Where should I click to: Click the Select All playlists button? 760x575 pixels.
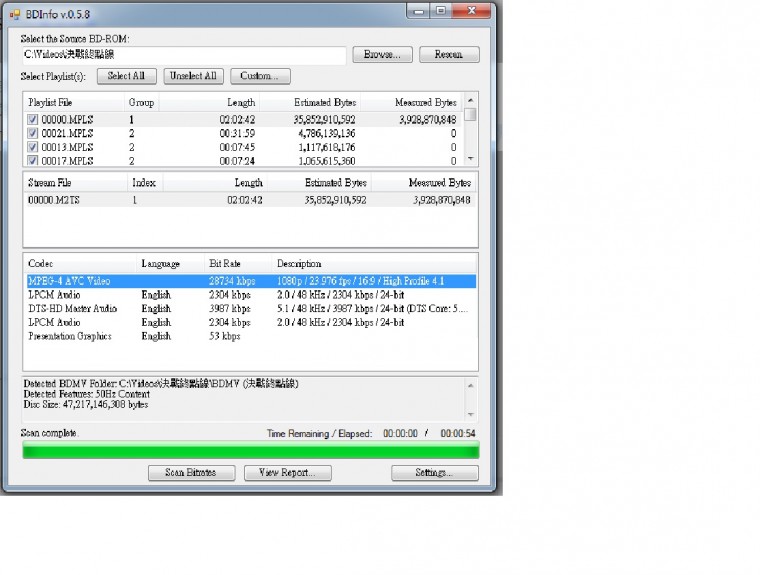127,76
